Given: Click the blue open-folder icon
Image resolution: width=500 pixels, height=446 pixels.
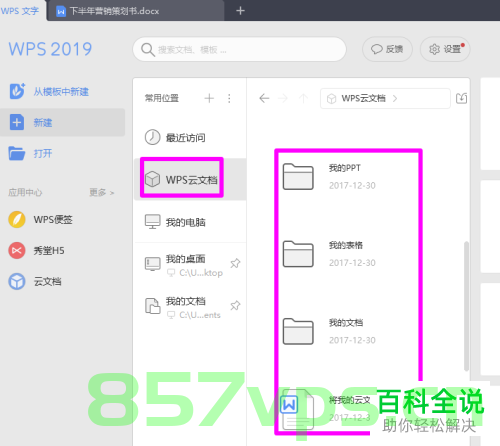Looking at the screenshot, I should (x=17, y=153).
